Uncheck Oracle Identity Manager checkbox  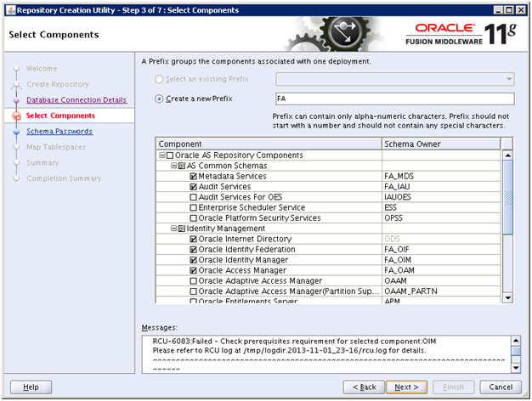click(194, 260)
